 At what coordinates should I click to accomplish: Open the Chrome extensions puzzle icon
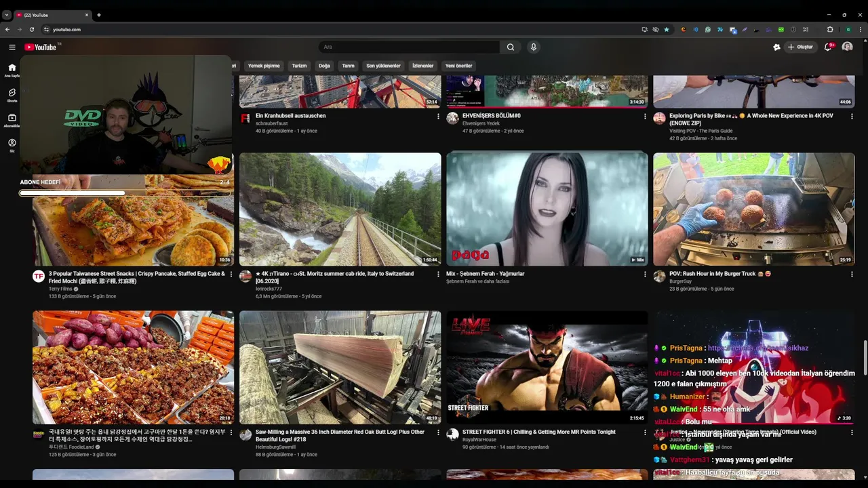click(x=830, y=29)
